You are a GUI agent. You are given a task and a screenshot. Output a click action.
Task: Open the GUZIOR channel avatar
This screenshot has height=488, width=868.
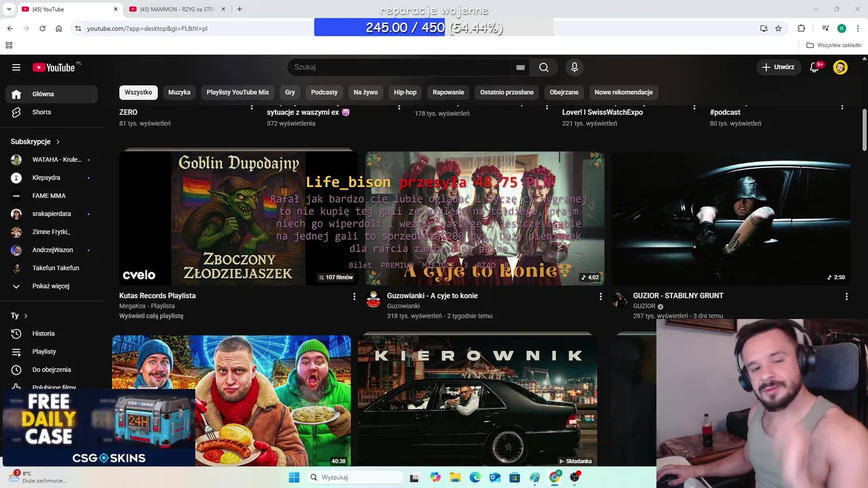coord(620,300)
